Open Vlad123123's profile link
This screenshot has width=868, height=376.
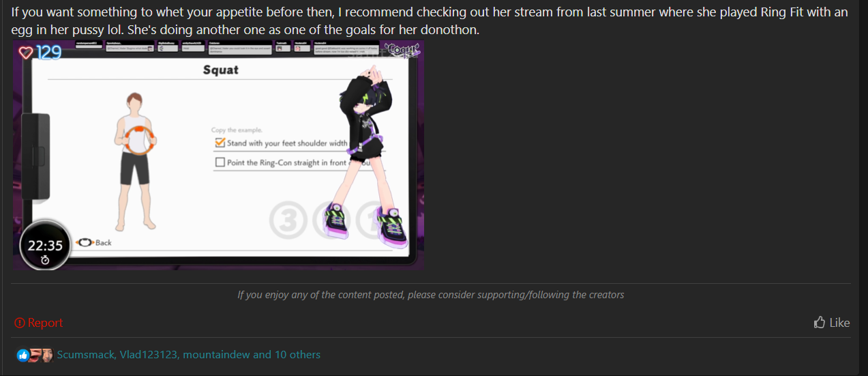pyautogui.click(x=149, y=355)
